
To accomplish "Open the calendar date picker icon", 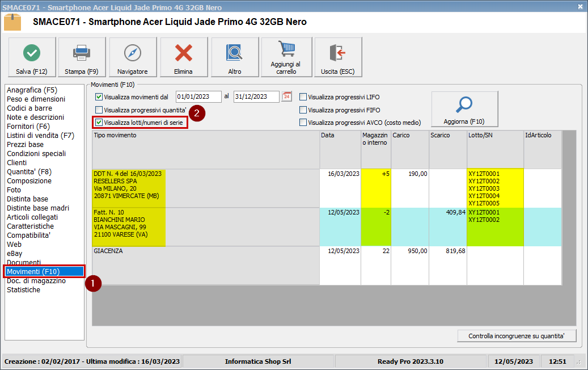I will click(x=287, y=96).
